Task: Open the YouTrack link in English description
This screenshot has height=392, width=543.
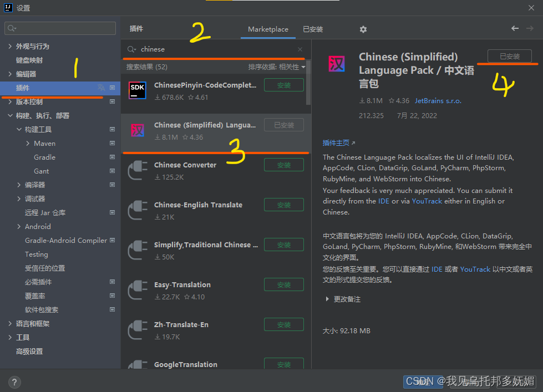Action: tap(427, 201)
